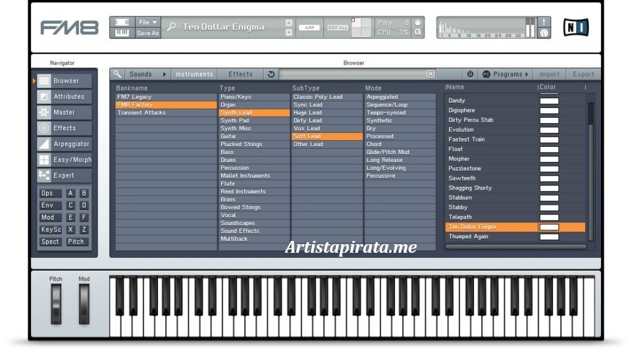Select the Arpeggiated mode
This screenshot has width=632, height=364.
[400, 97]
